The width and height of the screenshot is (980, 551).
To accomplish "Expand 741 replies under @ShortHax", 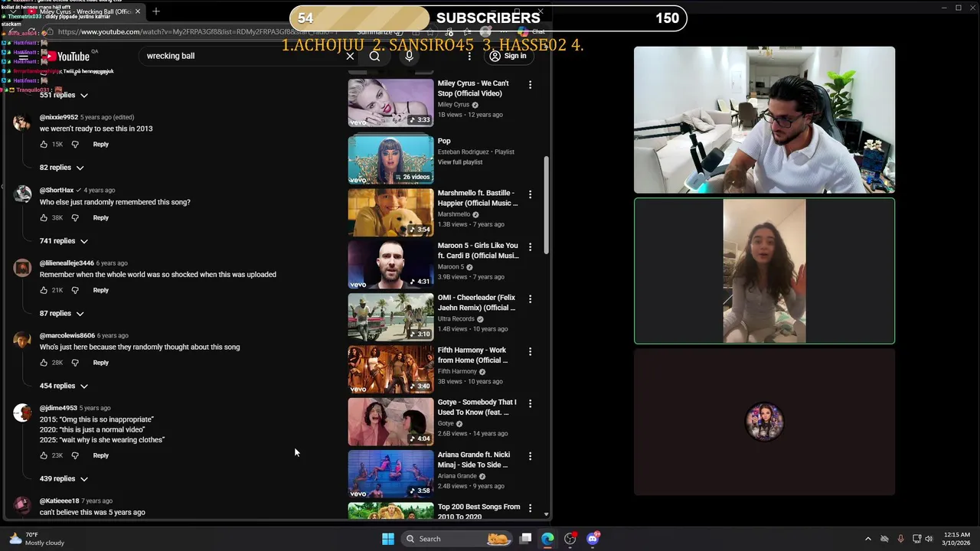I will [64, 241].
